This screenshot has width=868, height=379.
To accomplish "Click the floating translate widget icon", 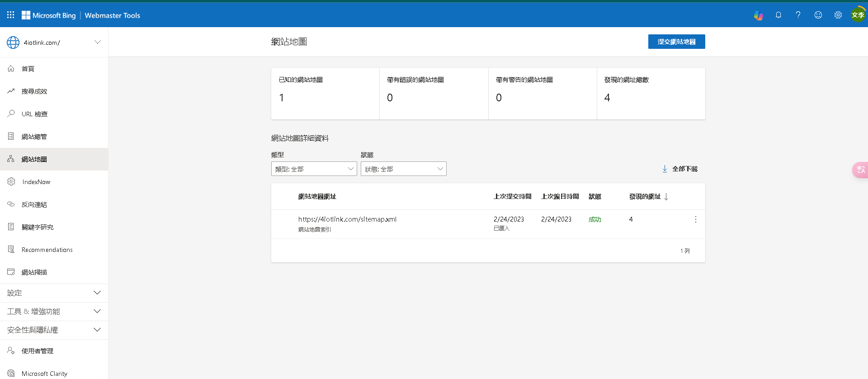I will pos(860,170).
